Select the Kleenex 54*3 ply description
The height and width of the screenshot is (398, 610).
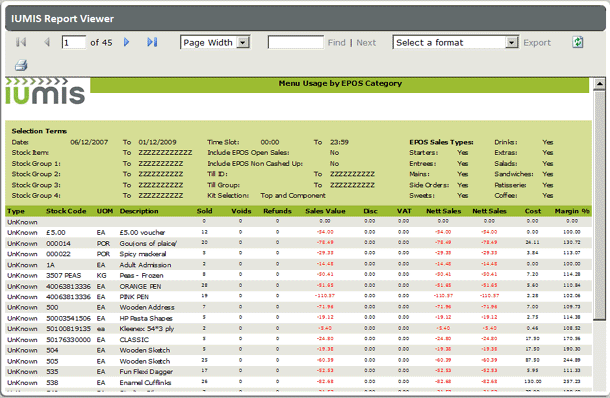point(147,329)
